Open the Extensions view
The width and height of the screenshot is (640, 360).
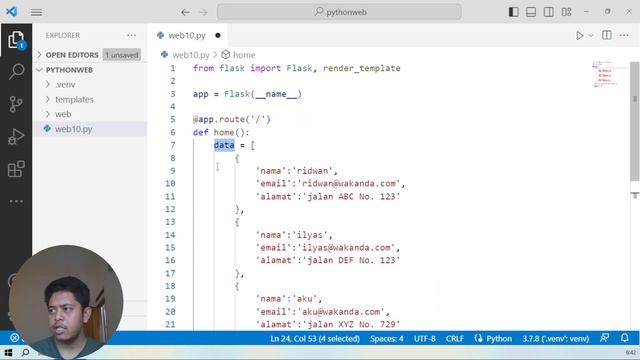click(x=16, y=169)
